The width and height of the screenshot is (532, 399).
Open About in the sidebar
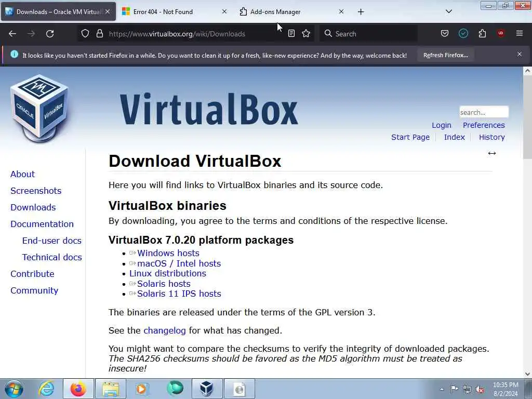(x=22, y=174)
